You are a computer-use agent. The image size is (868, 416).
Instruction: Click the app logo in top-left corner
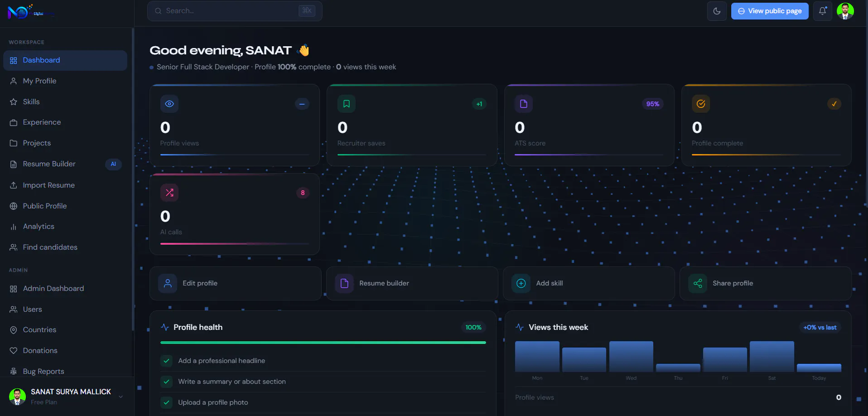30,11
